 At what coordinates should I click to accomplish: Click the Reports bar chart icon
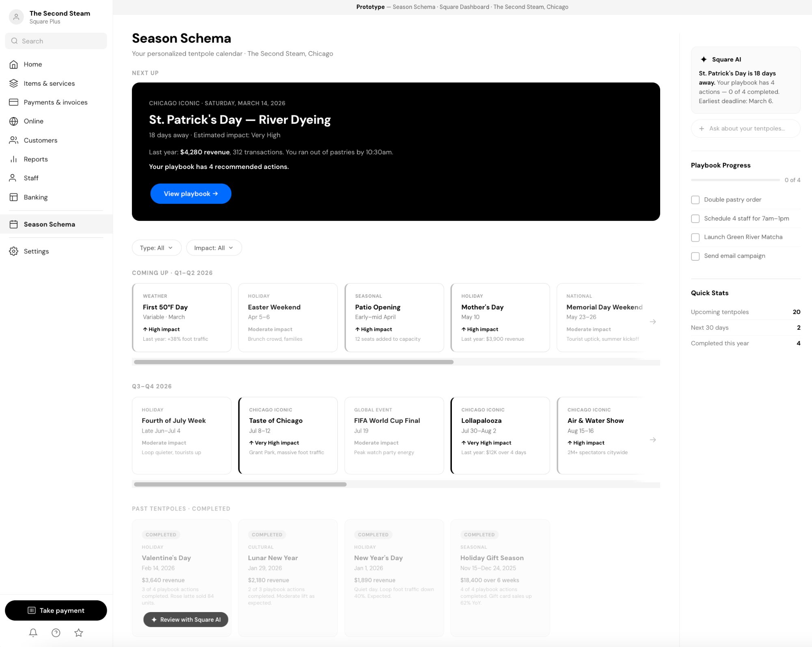tap(13, 159)
